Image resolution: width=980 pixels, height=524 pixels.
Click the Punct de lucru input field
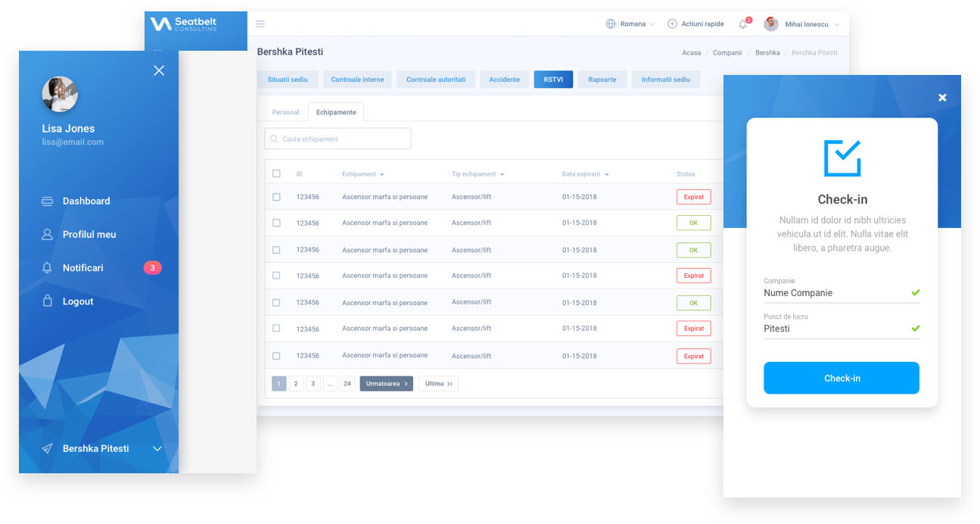tap(842, 329)
